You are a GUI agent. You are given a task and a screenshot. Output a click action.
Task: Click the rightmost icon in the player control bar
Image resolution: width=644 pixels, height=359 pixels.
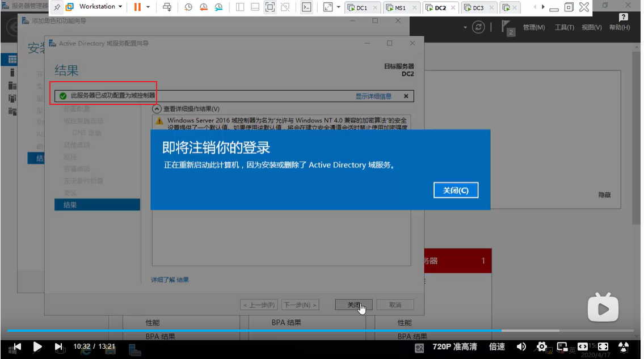[624, 347]
